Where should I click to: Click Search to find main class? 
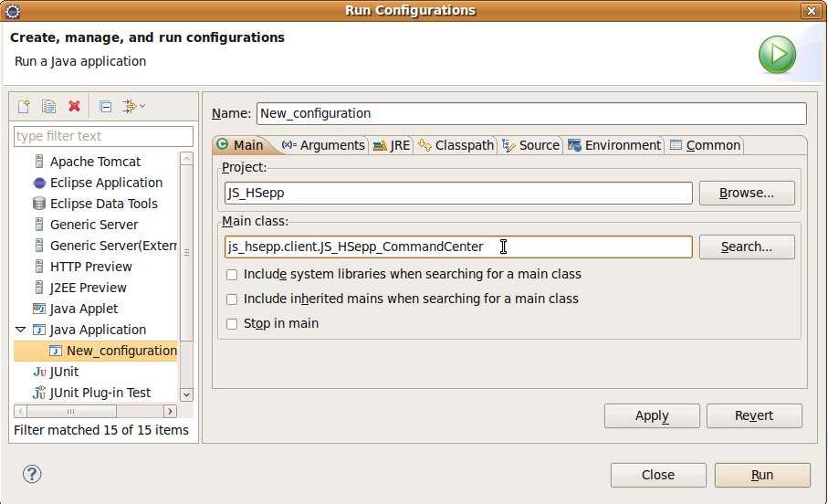coord(746,247)
